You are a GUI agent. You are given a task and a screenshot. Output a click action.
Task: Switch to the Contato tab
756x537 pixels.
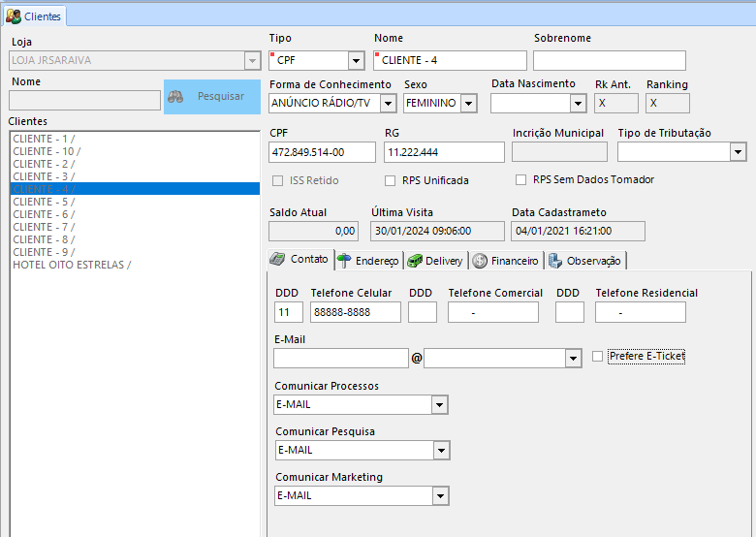tap(300, 260)
